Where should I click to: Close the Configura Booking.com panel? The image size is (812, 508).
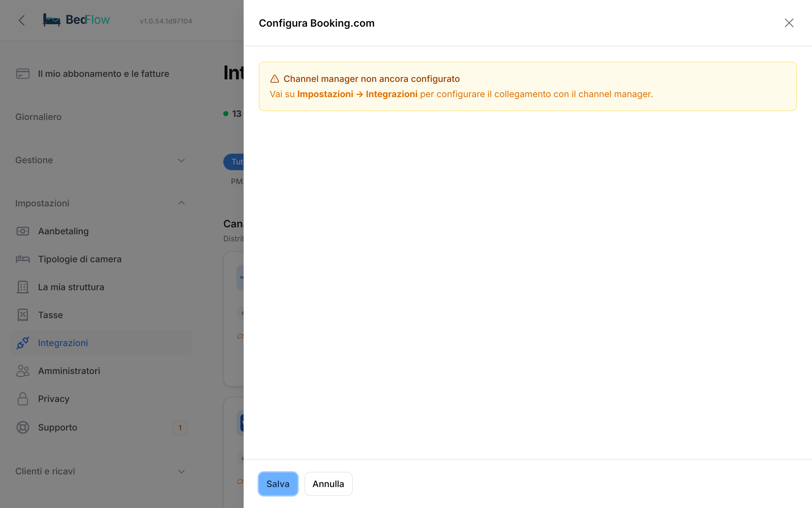[789, 23]
